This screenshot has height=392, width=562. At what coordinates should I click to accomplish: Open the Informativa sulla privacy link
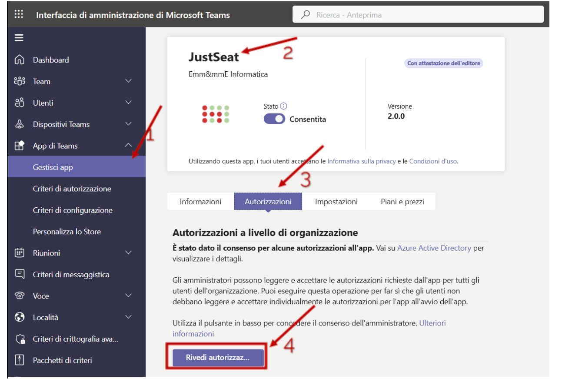click(x=361, y=161)
